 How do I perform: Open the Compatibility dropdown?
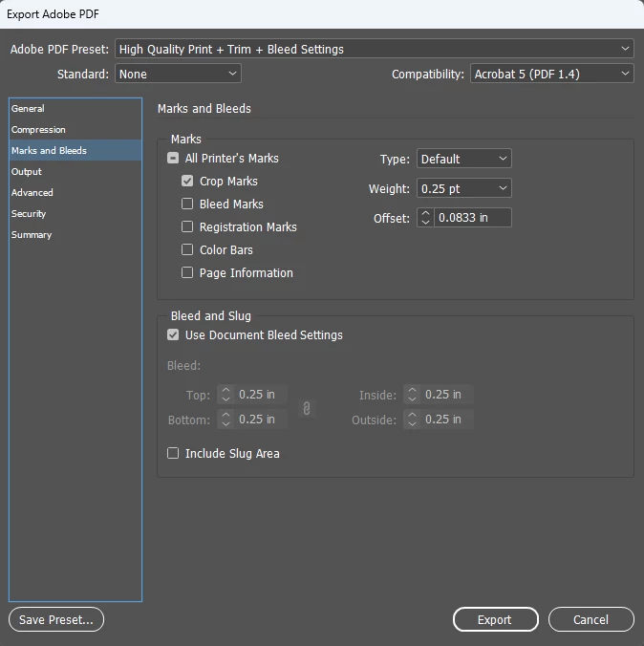coord(551,74)
